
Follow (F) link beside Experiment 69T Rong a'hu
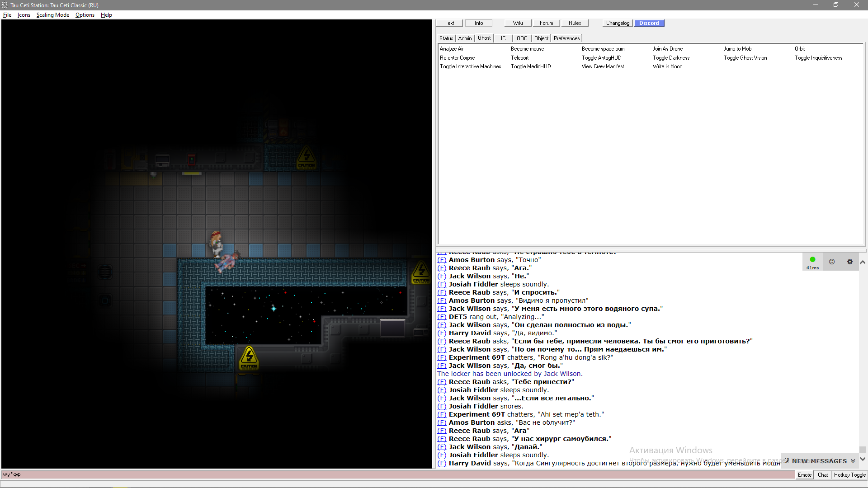[x=442, y=357]
